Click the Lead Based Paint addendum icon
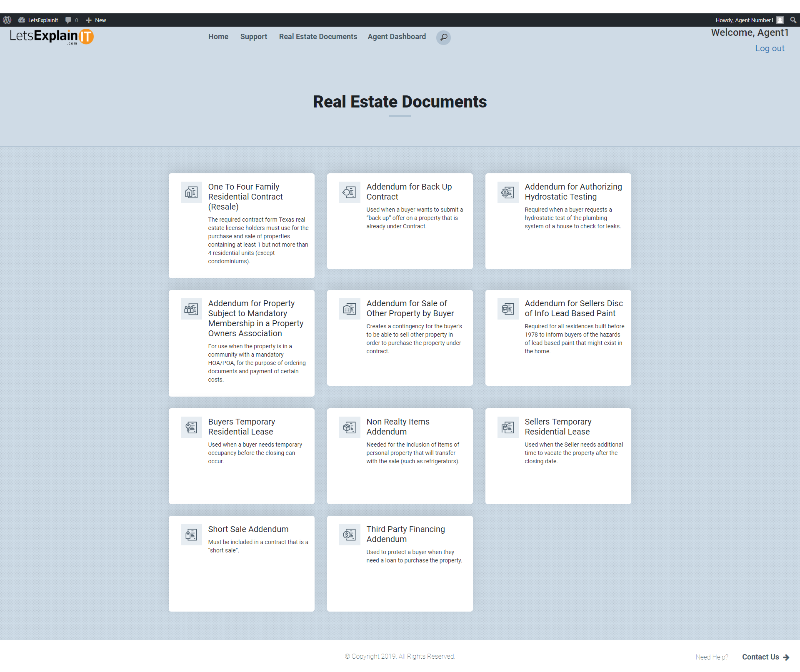The height and width of the screenshot is (672, 800). tap(508, 309)
